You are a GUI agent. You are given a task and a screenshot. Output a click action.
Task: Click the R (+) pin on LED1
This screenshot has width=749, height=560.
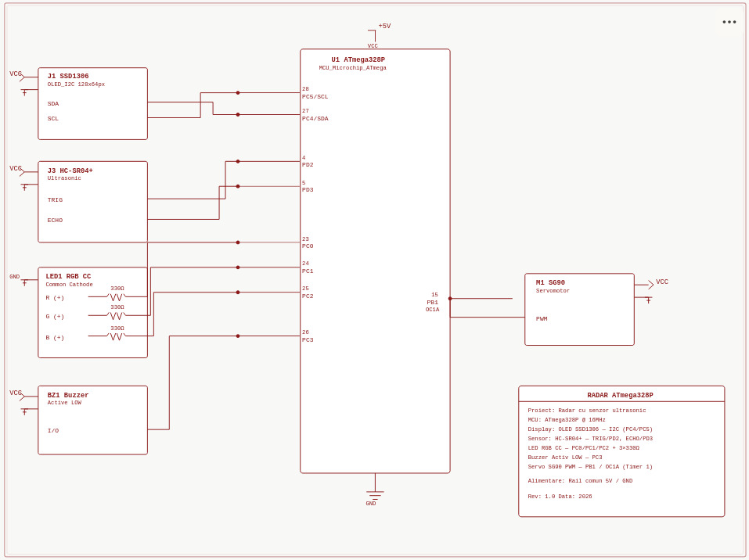tap(55, 298)
